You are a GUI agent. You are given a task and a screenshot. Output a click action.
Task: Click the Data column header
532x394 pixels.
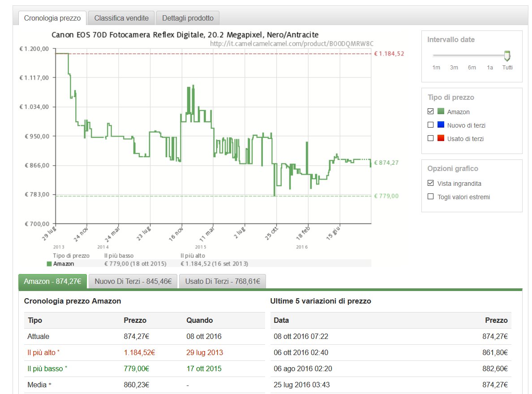(x=281, y=321)
